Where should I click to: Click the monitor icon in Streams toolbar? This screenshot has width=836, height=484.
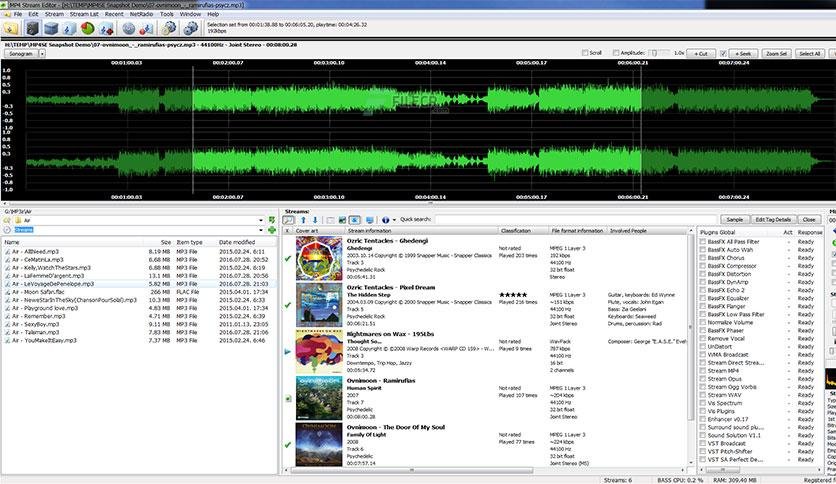click(x=369, y=220)
